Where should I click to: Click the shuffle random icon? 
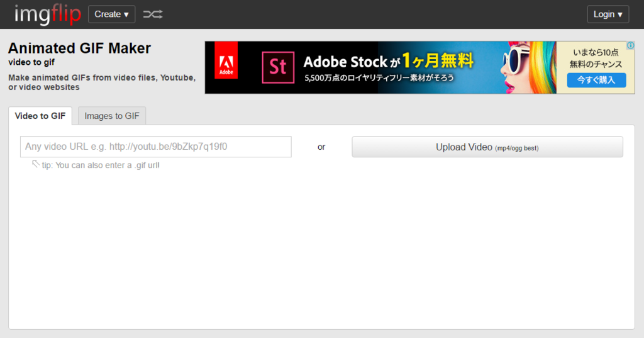[153, 14]
